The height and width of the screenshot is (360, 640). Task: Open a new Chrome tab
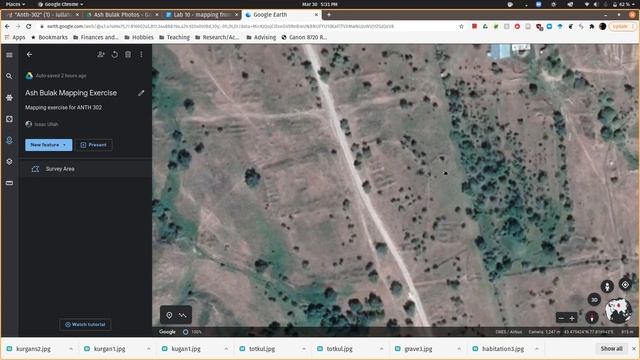tap(329, 15)
